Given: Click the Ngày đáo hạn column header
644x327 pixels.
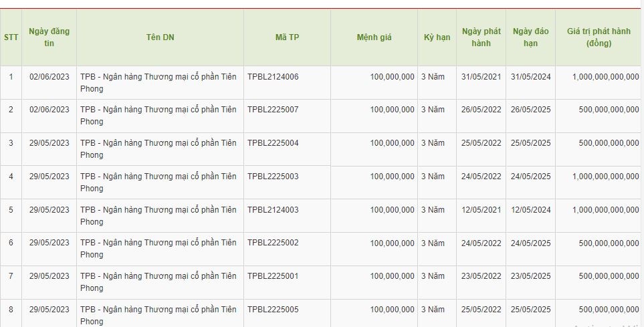Looking at the screenshot, I should (x=530, y=37).
